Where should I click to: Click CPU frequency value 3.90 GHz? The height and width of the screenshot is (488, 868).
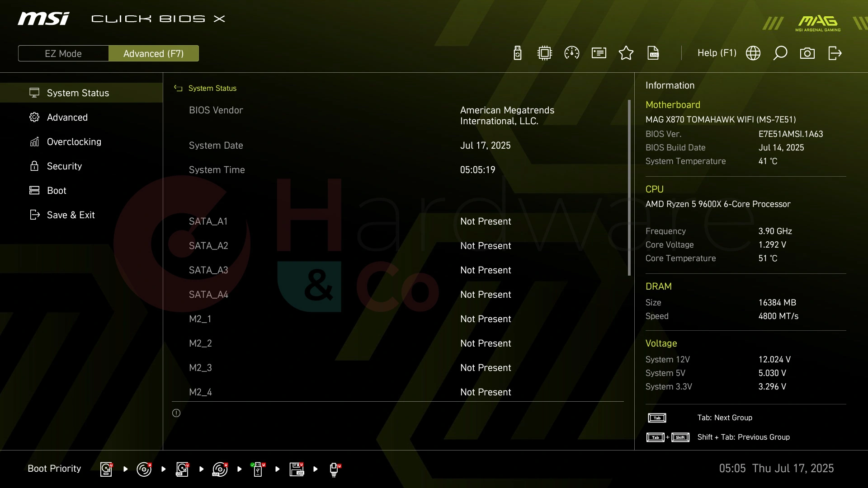tap(775, 231)
